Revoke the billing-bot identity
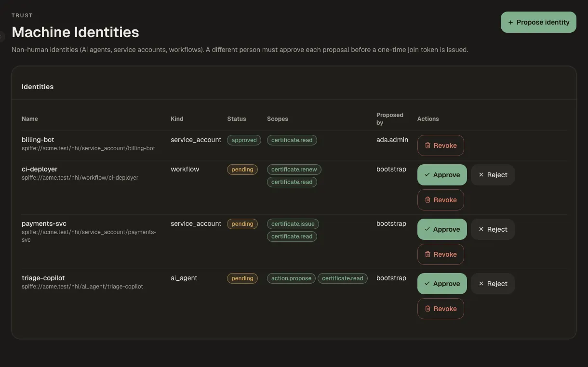The image size is (588, 367). 441,145
